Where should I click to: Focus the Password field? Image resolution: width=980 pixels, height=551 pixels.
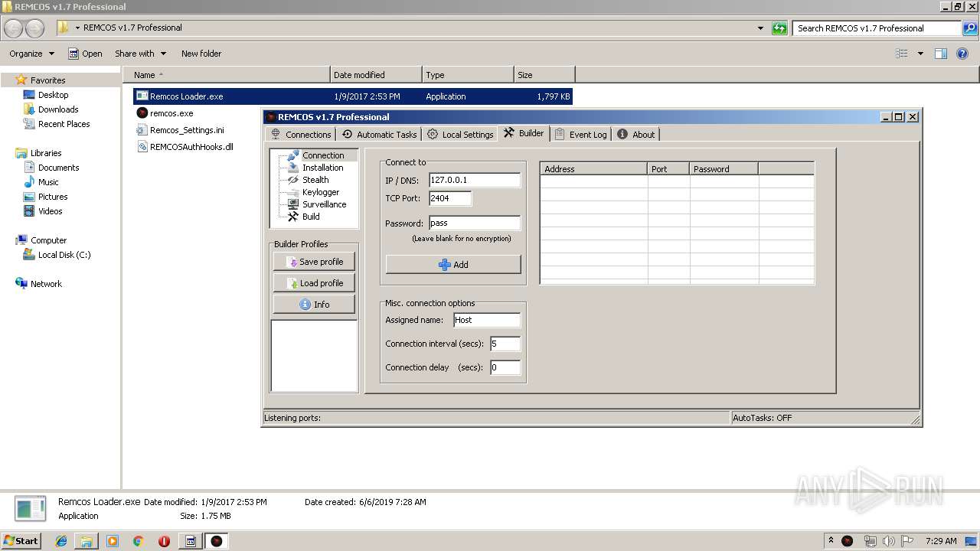pyautogui.click(x=475, y=223)
